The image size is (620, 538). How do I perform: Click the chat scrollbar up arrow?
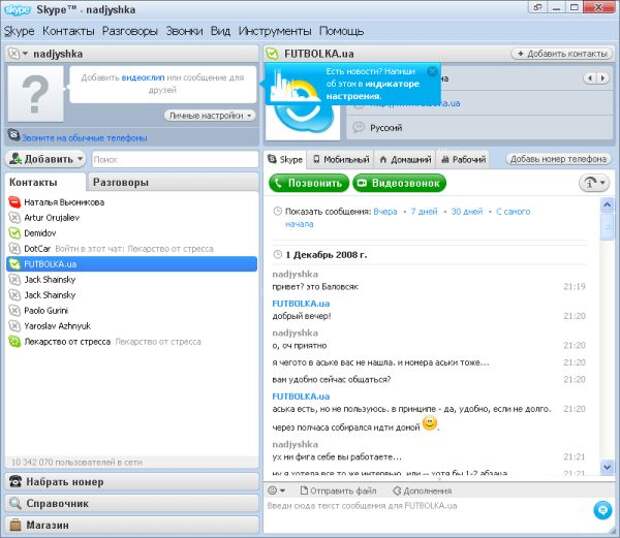tap(607, 204)
